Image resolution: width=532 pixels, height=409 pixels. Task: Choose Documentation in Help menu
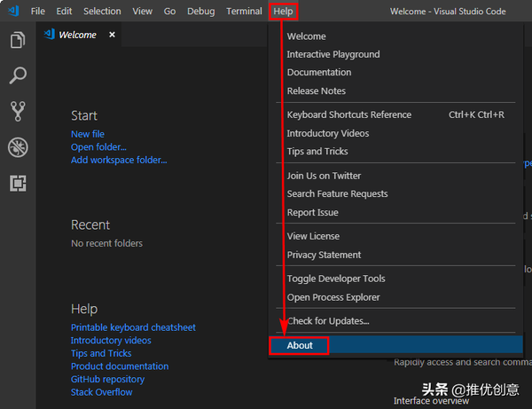pos(395,72)
